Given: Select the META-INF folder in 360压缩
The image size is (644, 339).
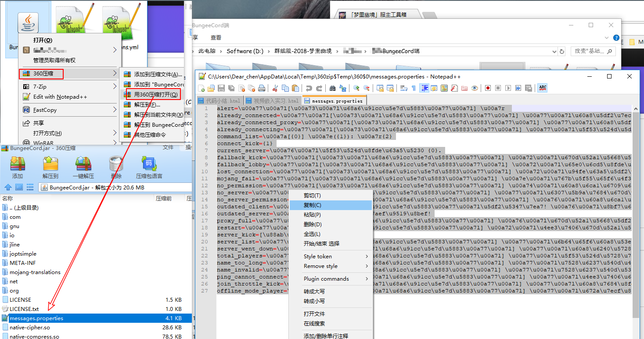Looking at the screenshot, I should 23,263.
